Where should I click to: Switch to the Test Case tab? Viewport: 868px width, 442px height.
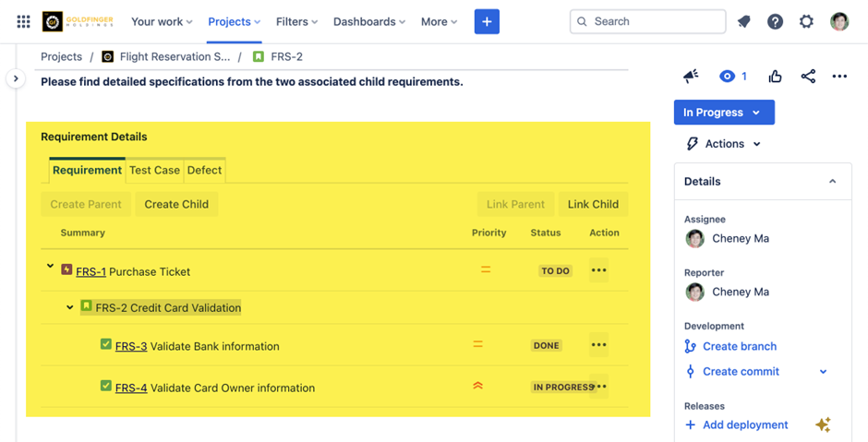tap(154, 170)
